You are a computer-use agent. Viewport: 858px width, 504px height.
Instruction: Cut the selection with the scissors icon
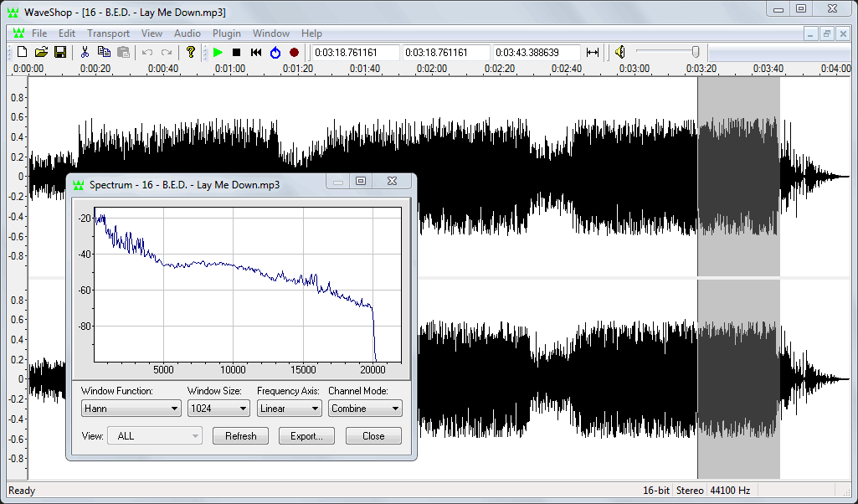click(x=85, y=52)
